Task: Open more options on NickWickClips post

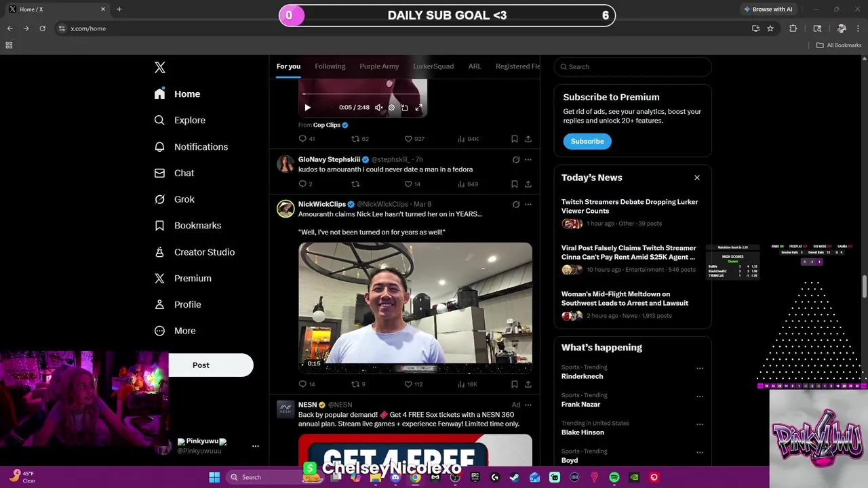Action: [528, 204]
